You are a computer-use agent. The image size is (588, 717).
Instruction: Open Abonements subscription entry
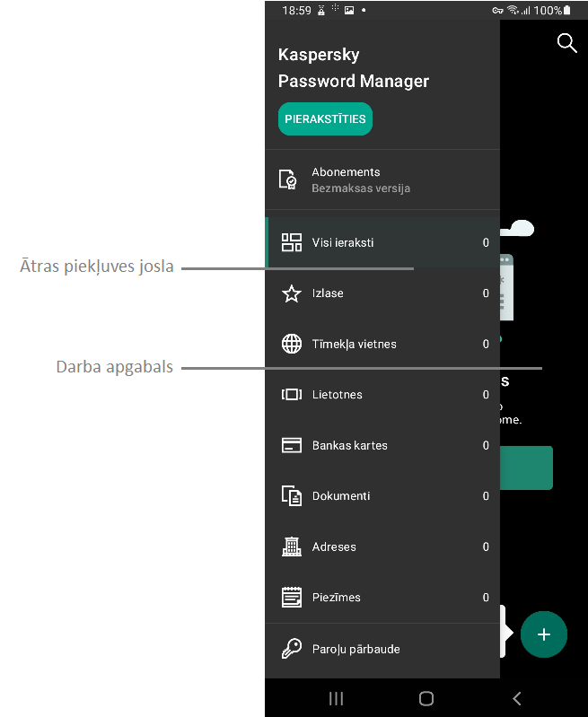360,179
